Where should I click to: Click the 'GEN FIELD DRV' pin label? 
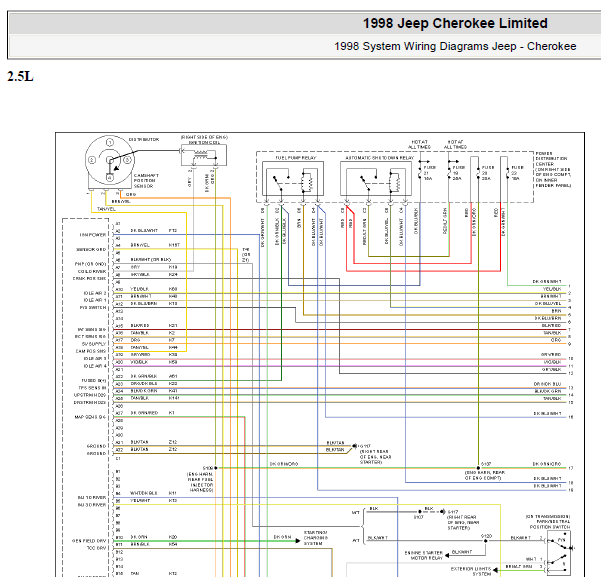tap(89, 541)
